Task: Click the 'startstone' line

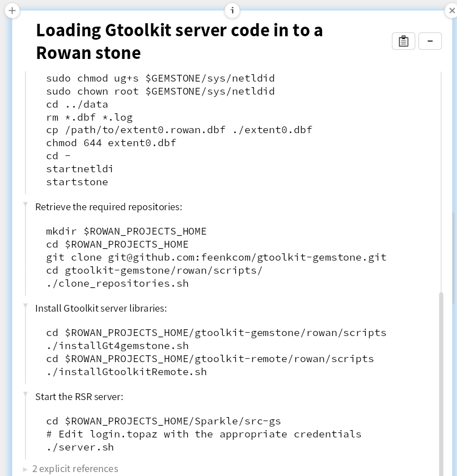Action: click(77, 182)
